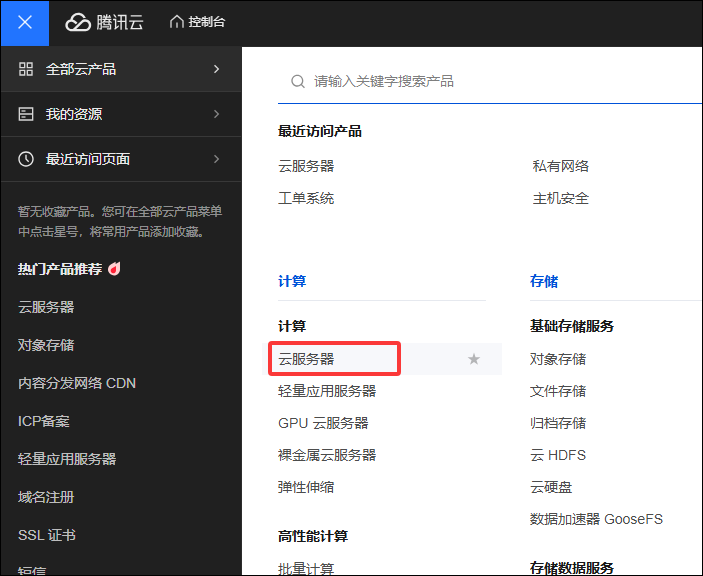
Task: Open 云硬盘 product
Action: (551, 487)
